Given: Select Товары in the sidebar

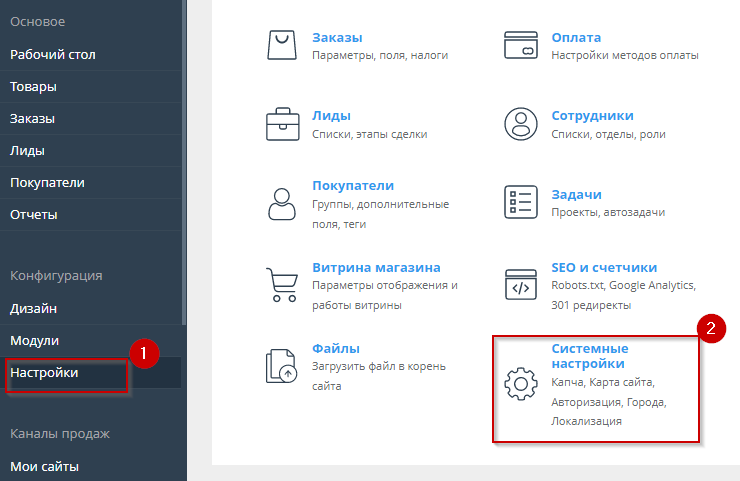Looking at the screenshot, I should point(33,86).
